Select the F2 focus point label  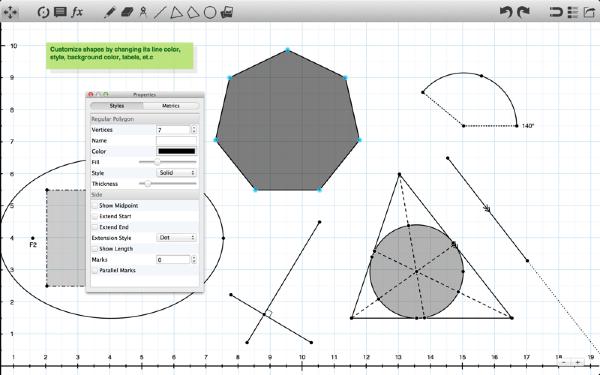click(x=33, y=245)
